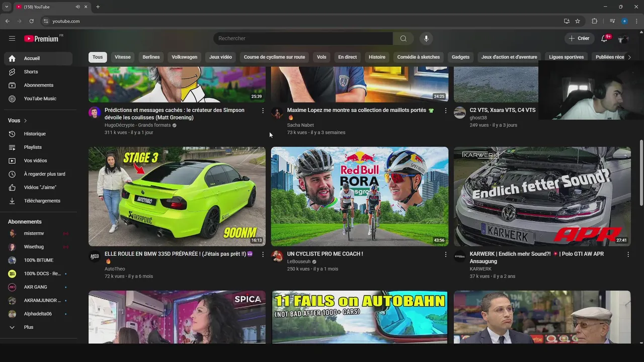The height and width of the screenshot is (362, 644).
Task: Click the page vertical scrollbar
Action: coord(641,172)
